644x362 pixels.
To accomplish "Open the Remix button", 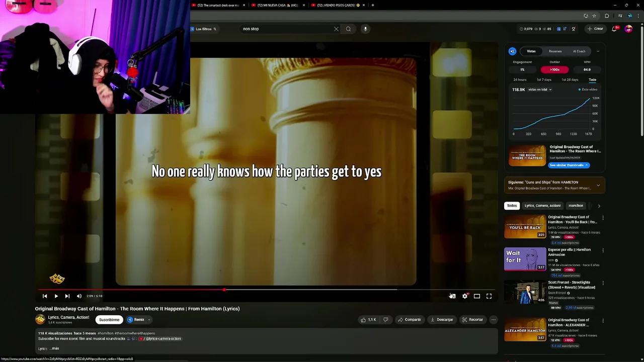I will tap(136, 320).
